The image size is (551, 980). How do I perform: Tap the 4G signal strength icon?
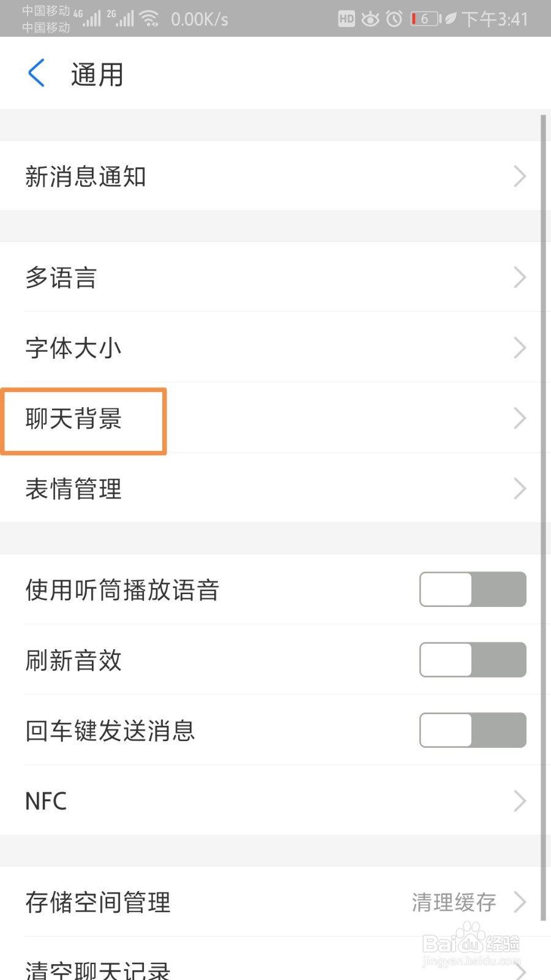coord(88,18)
